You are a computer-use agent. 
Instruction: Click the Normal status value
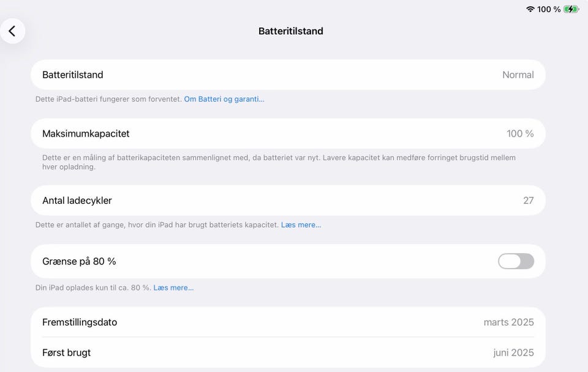(x=518, y=75)
